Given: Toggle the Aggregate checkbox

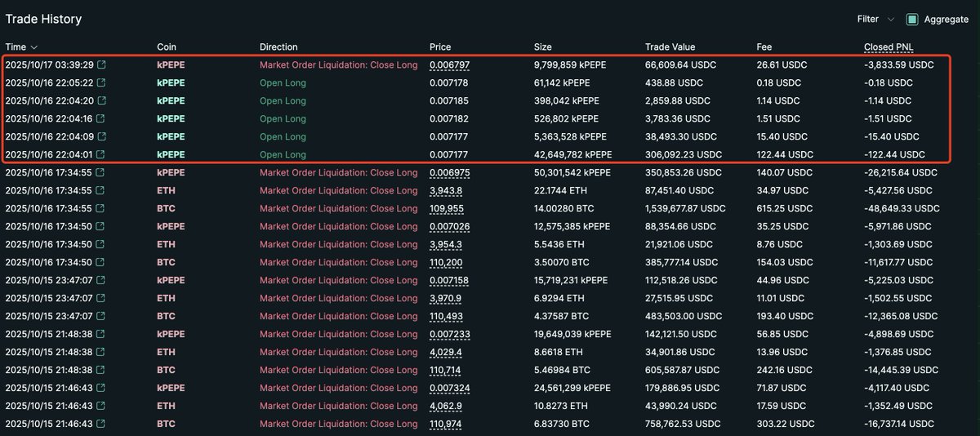Looking at the screenshot, I should pyautogui.click(x=912, y=19).
